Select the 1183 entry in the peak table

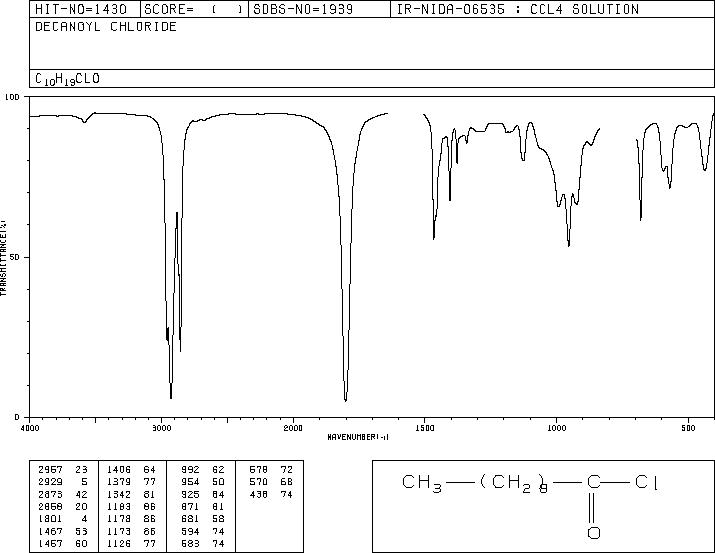pos(131,506)
